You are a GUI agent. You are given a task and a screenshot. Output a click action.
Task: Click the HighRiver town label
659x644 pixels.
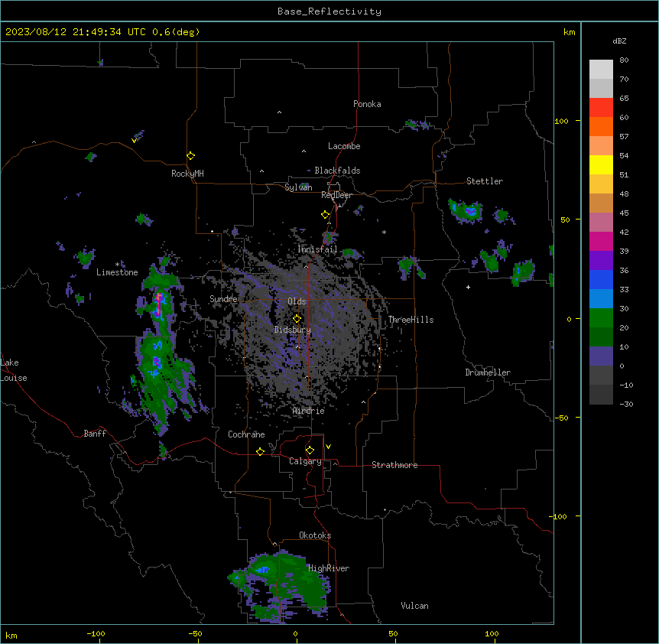329,568
